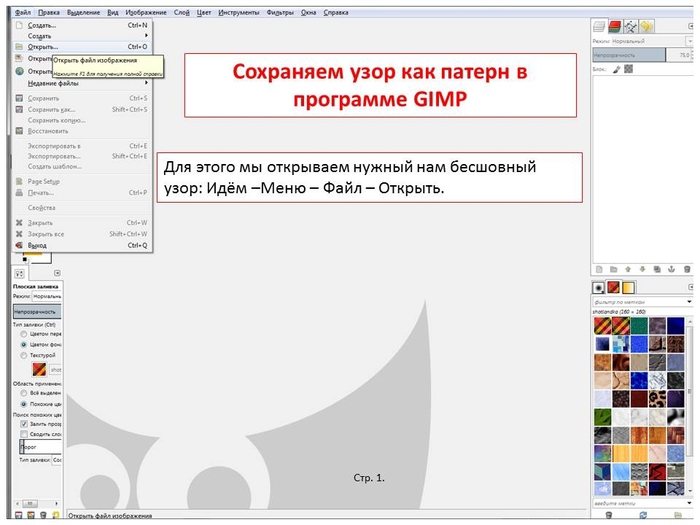Open the 'Справка' menu
Image resolution: width=700 pixels, height=525 pixels.
click(336, 12)
